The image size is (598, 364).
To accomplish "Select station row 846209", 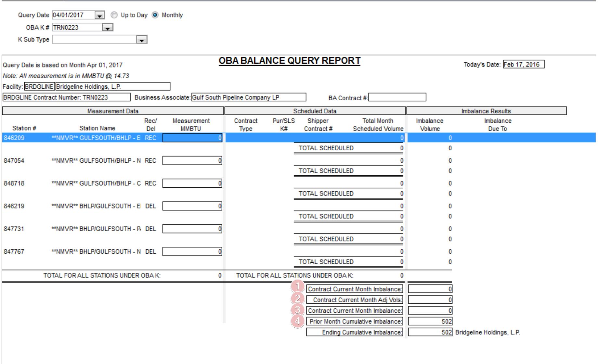I will pos(14,138).
